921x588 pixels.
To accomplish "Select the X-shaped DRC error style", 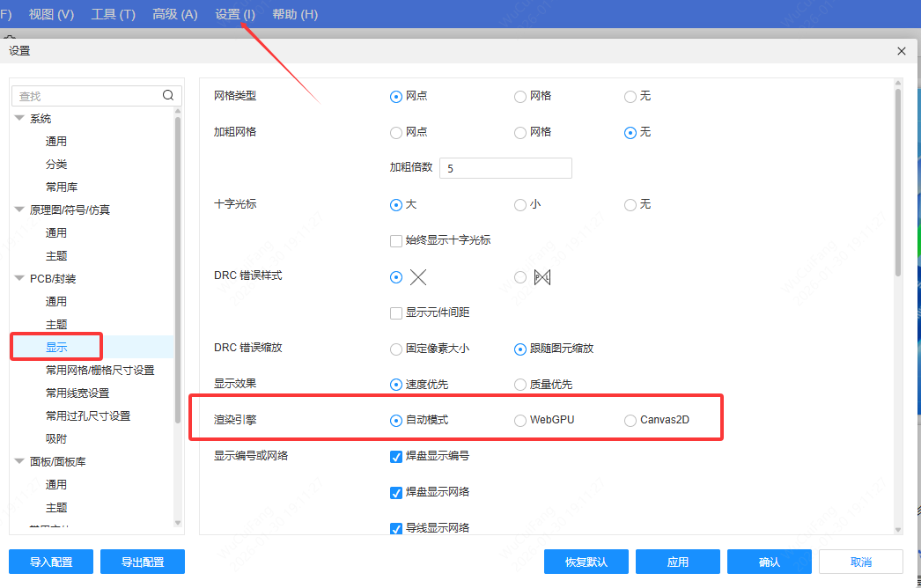I will [396, 277].
